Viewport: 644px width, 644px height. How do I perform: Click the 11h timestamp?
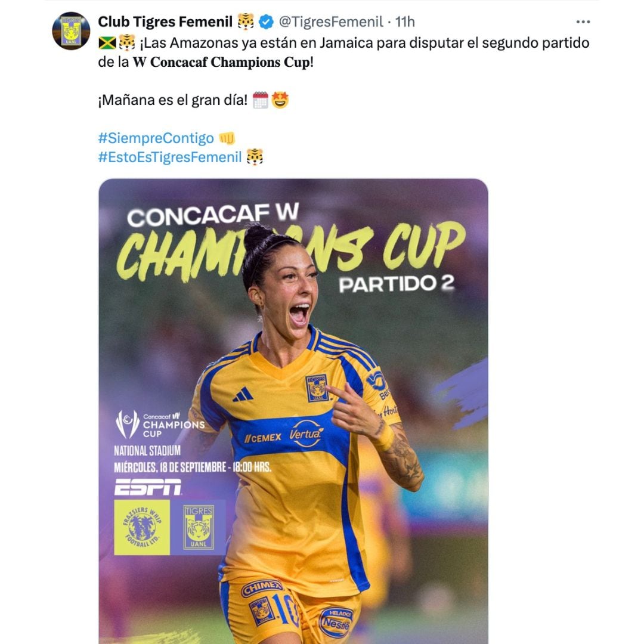(x=405, y=22)
